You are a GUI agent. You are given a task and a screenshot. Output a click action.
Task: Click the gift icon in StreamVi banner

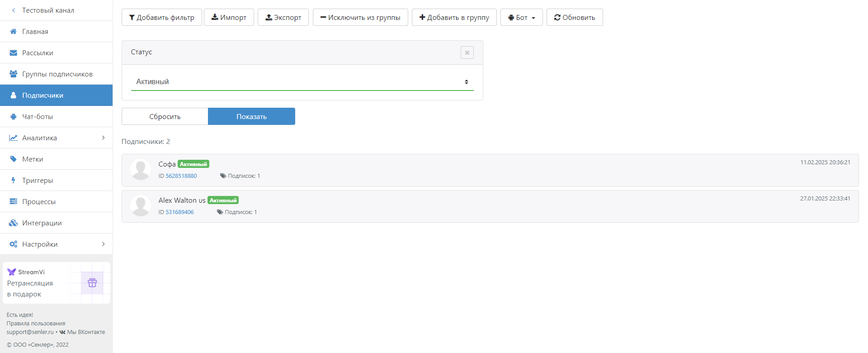point(92,283)
